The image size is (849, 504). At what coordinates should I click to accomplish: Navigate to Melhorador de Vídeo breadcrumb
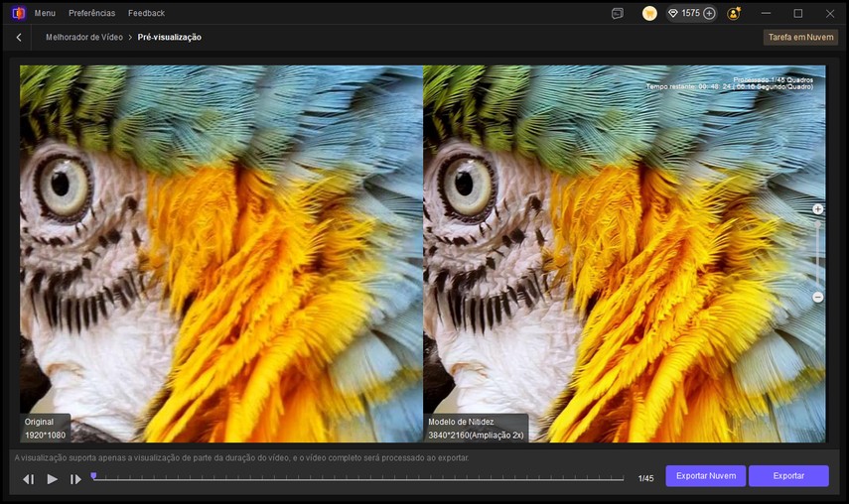point(84,38)
